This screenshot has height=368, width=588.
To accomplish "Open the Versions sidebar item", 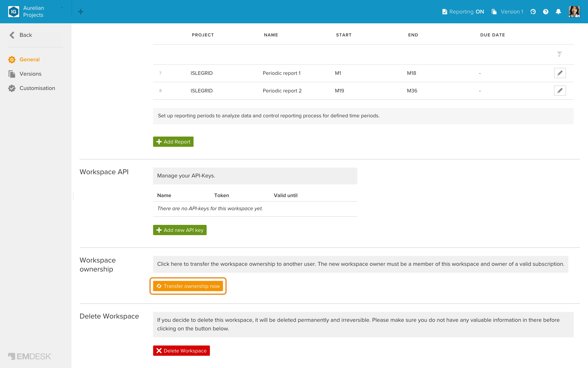I will pyautogui.click(x=25, y=74).
